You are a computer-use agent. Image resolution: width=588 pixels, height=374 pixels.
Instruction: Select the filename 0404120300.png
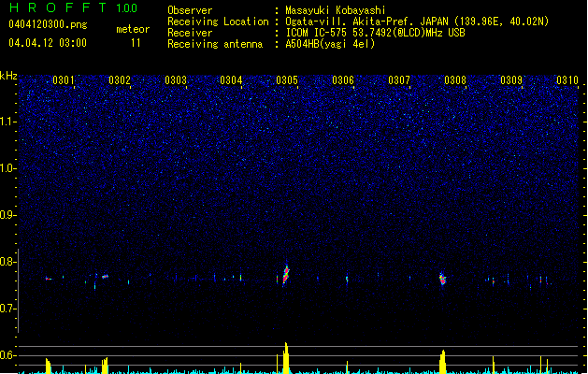48,25
